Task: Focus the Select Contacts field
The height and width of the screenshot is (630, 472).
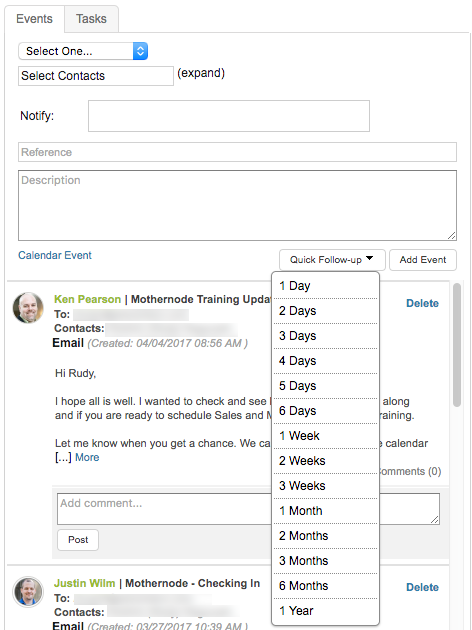Action: [96, 76]
